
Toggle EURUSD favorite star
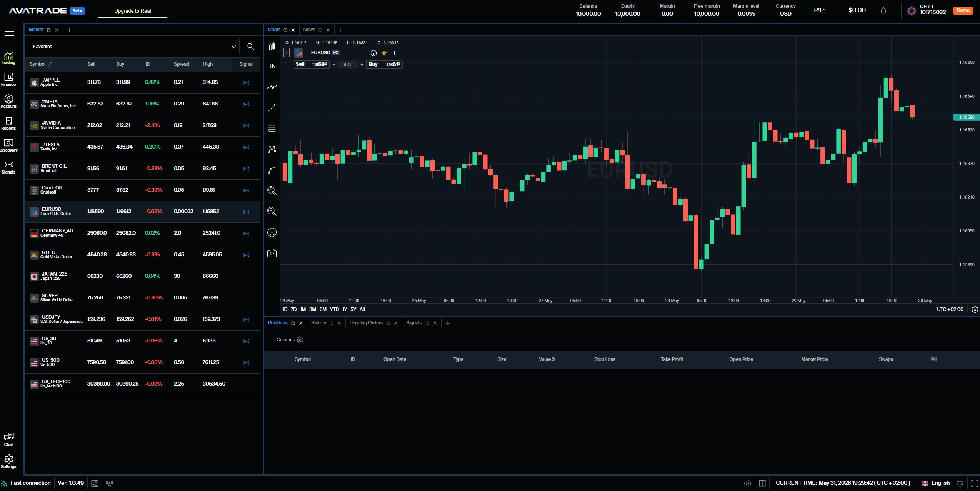384,53
